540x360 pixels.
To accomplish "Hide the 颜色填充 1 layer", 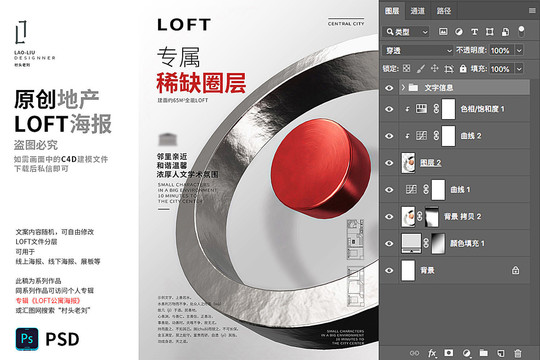I will coord(389,244).
